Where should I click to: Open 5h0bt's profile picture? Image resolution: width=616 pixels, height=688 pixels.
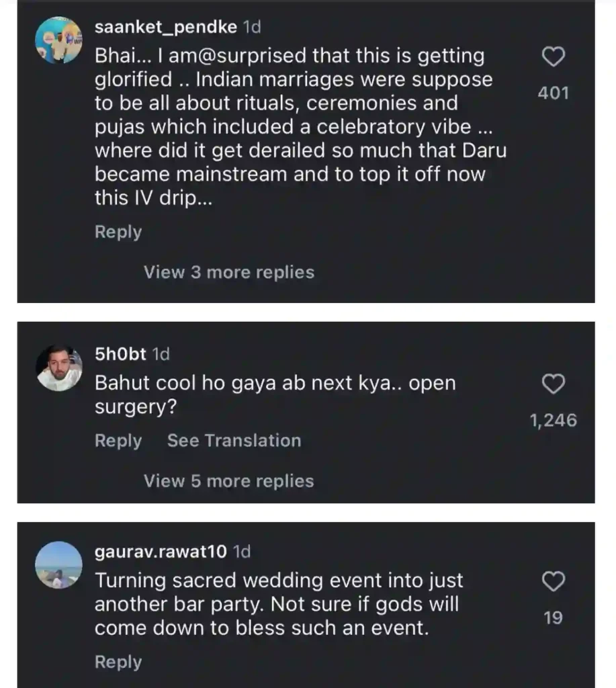(59, 368)
